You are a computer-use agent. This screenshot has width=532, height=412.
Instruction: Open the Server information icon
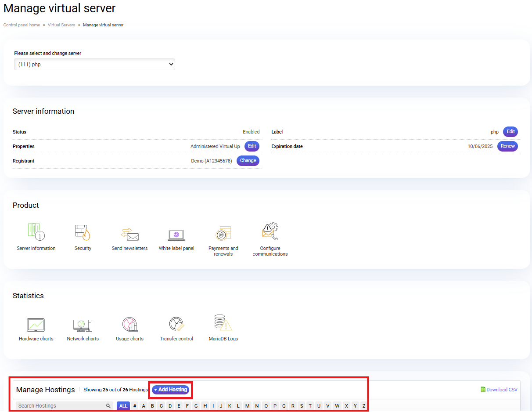click(36, 232)
